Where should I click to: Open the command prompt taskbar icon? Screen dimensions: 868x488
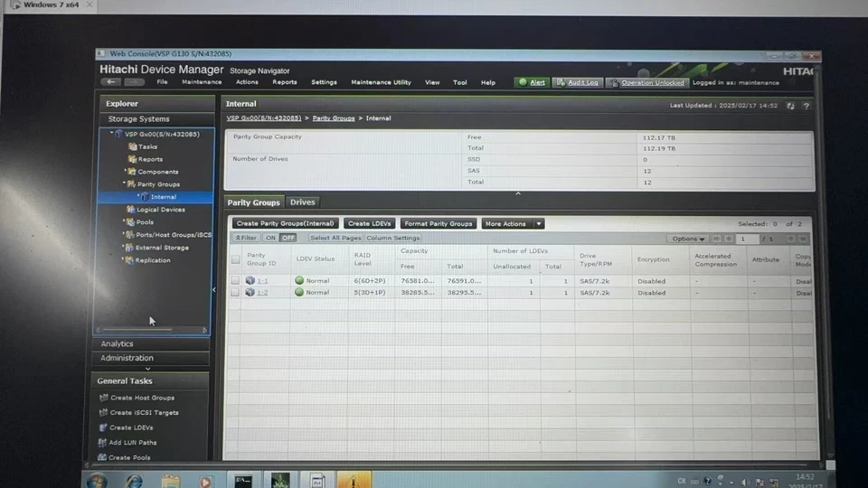(x=243, y=480)
